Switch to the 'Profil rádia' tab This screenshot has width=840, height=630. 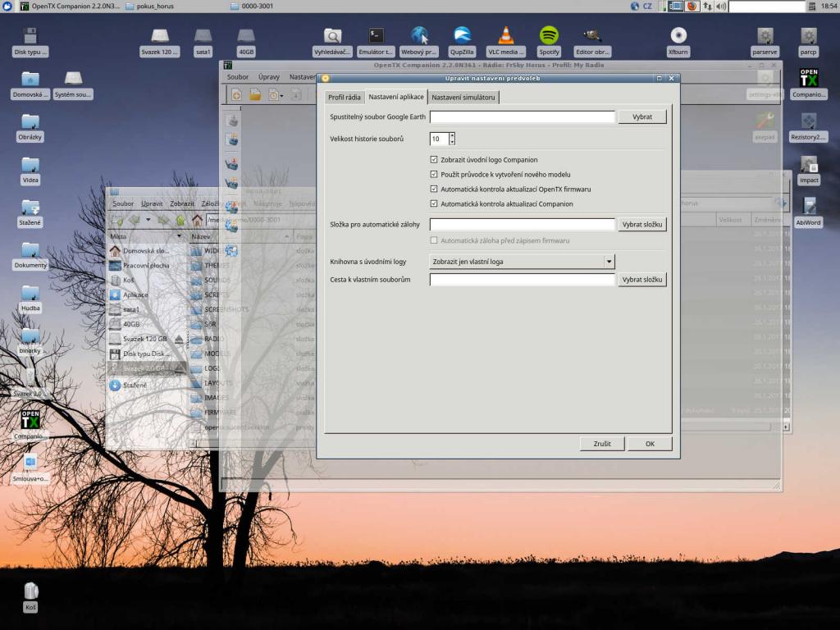click(344, 97)
